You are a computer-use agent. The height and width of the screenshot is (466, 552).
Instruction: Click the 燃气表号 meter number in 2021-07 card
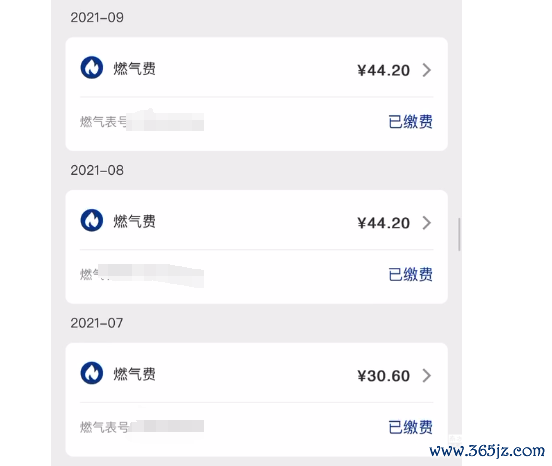(x=142, y=427)
